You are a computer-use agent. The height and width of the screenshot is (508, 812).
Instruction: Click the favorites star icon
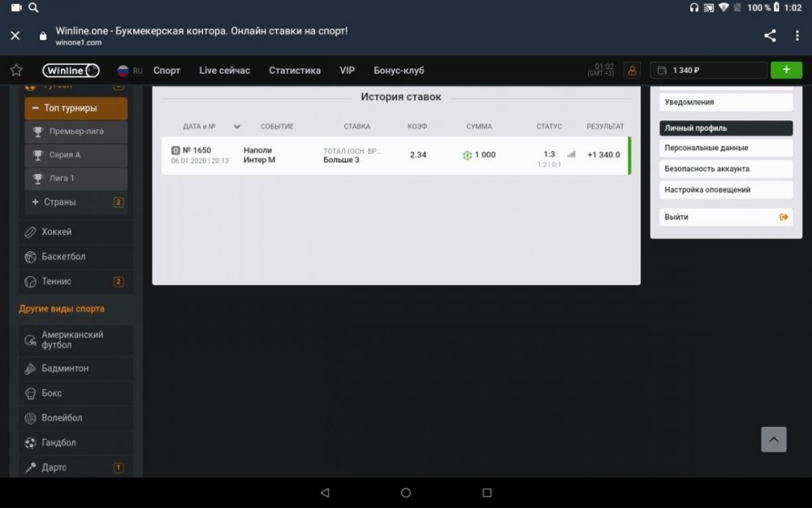point(16,71)
